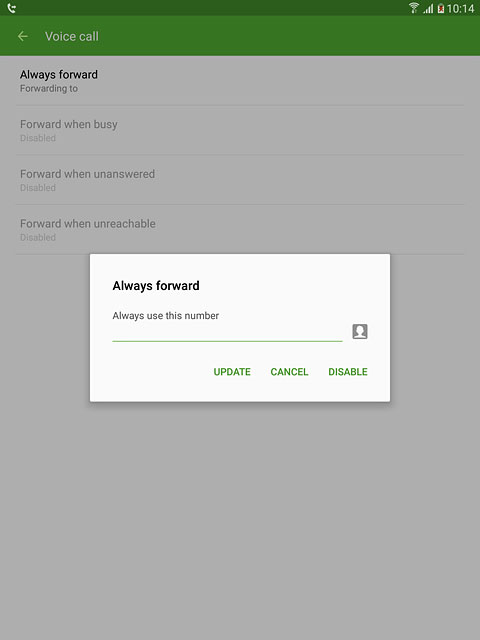
Task: Click Disabled status under Forward when busy
Action: [x=38, y=138]
